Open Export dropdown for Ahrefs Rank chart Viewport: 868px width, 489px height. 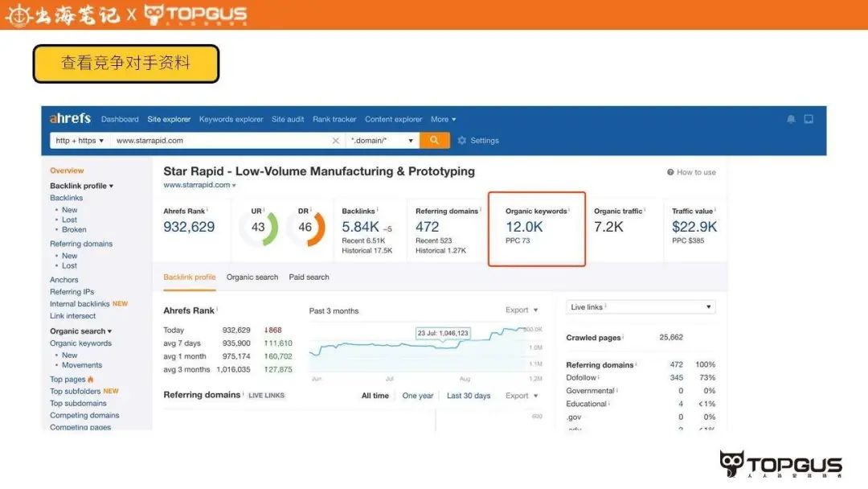[x=522, y=310]
